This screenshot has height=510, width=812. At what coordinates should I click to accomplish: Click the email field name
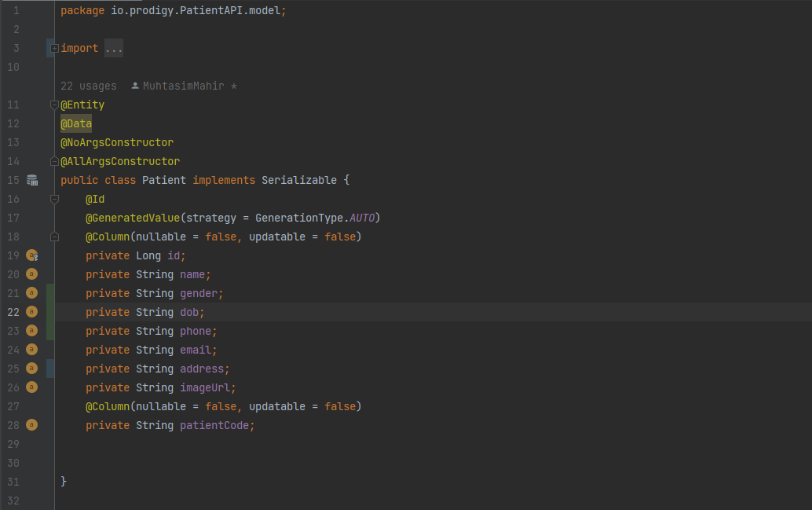click(196, 350)
